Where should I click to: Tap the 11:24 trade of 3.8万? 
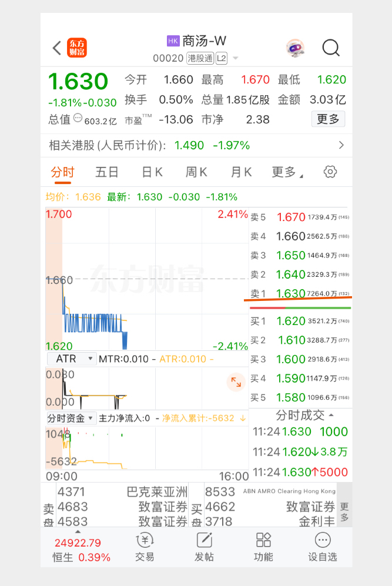(x=300, y=452)
